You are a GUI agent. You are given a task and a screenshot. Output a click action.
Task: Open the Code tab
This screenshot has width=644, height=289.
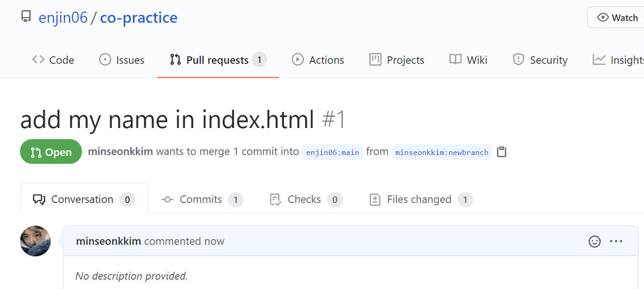point(53,60)
